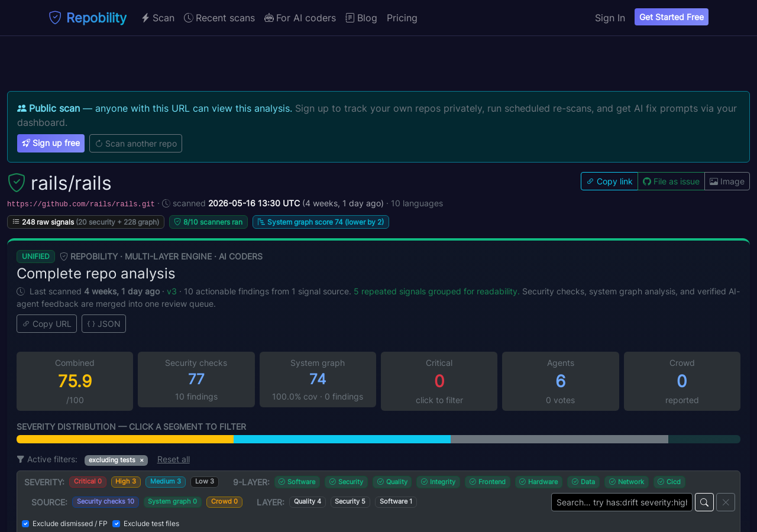Filter source by System graph 0
This screenshot has height=532, width=757.
pyautogui.click(x=173, y=502)
